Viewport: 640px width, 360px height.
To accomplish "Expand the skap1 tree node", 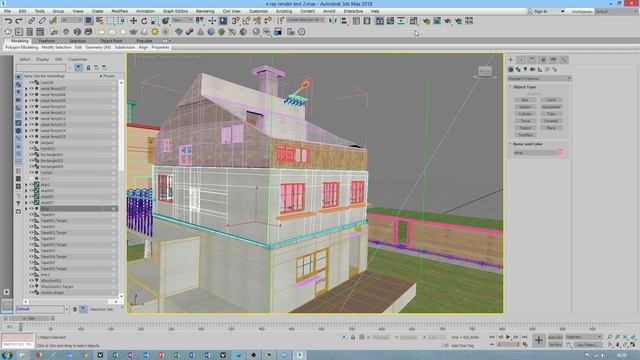I will 26,184.
